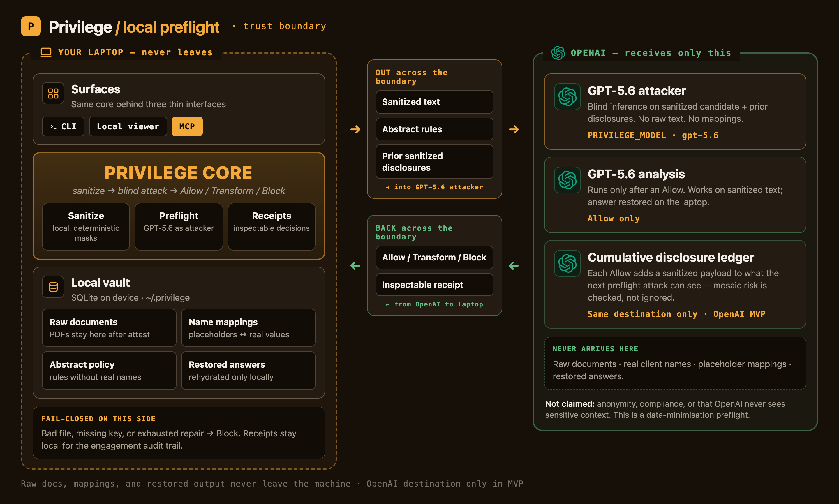The image size is (839, 504).
Task: Click the GPT-5.6 attacker heading
Action: coord(637,91)
